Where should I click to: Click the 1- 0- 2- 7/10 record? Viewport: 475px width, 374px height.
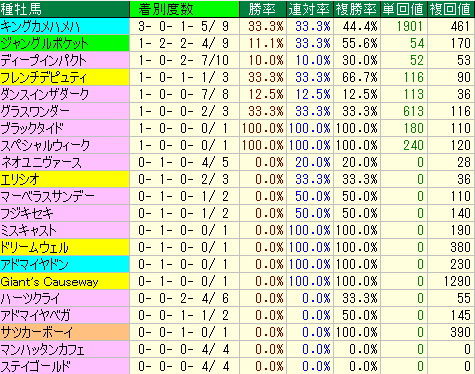[184, 60]
